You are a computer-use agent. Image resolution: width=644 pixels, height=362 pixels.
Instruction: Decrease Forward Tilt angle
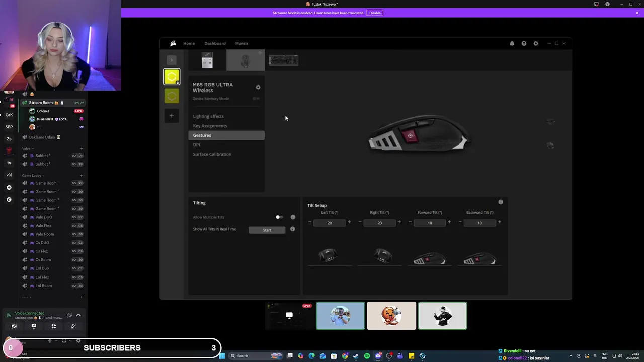tap(410, 222)
